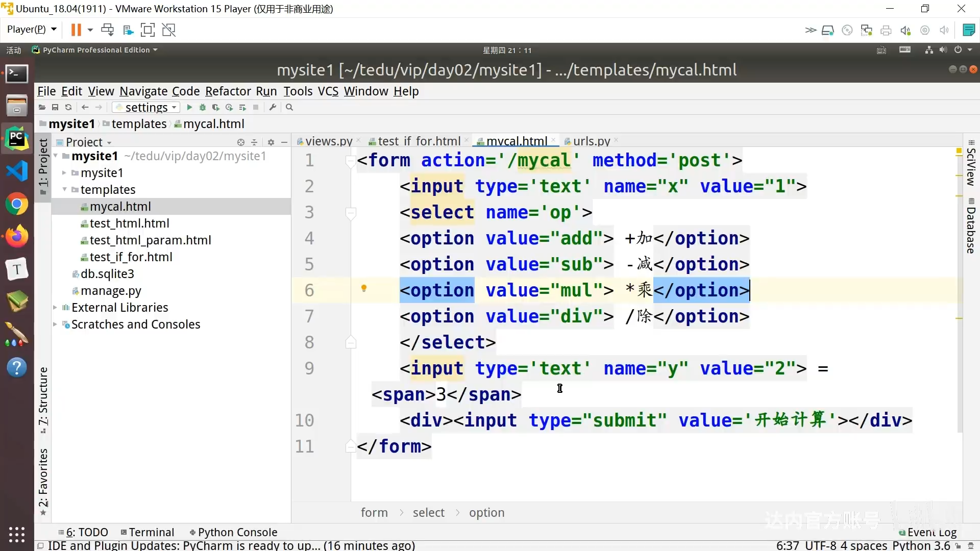Switch to the urls.py tab
The width and height of the screenshot is (980, 551).
(x=592, y=141)
